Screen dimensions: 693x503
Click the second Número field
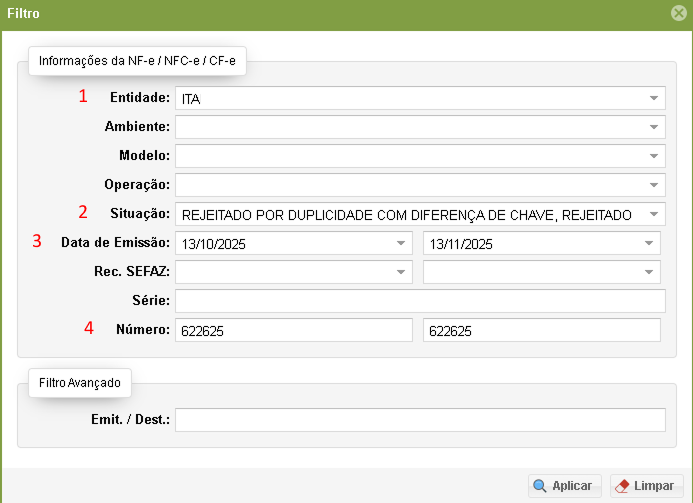click(x=541, y=330)
